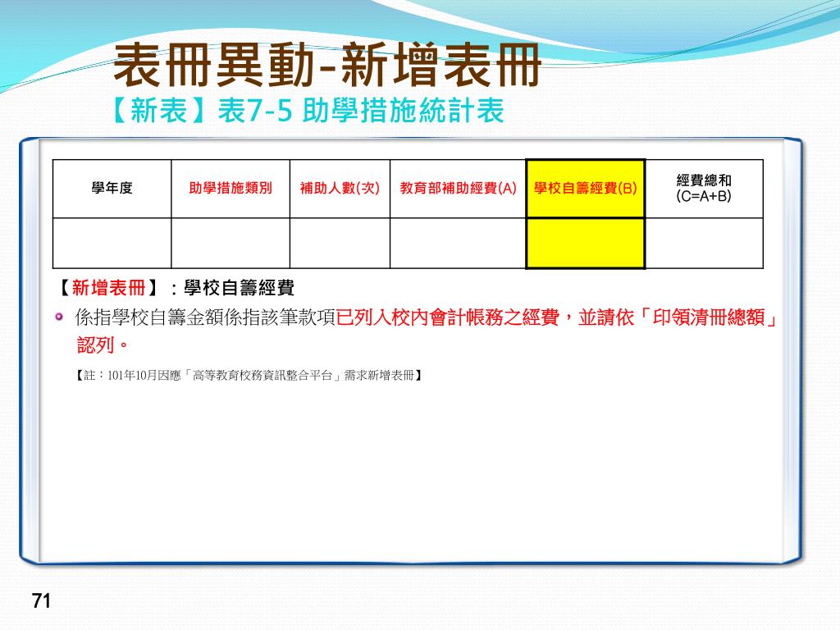Click the red word 認列
840x630 pixels.
coord(96,345)
